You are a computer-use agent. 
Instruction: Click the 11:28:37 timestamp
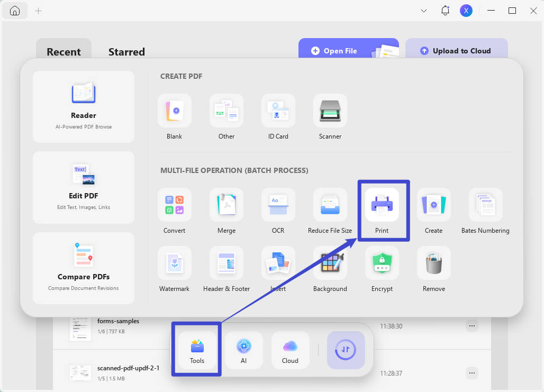(391, 373)
